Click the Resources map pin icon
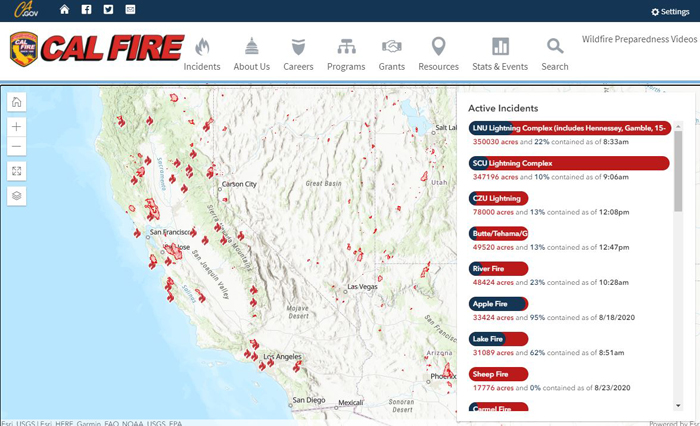Viewport: 700px width, 426px height. (438, 46)
